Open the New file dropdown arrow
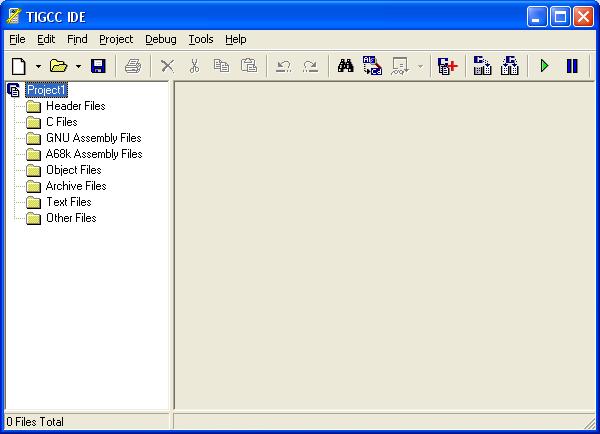The width and height of the screenshot is (600, 434). point(38,66)
